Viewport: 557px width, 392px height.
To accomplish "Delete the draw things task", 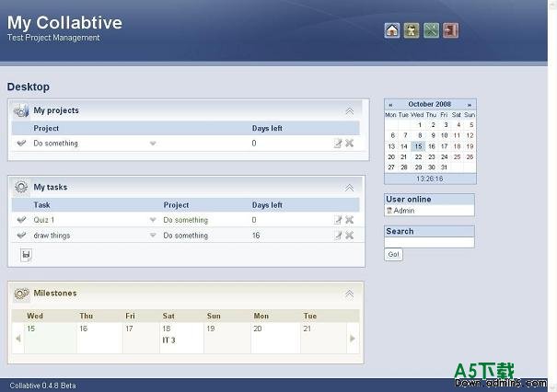I will (x=350, y=236).
